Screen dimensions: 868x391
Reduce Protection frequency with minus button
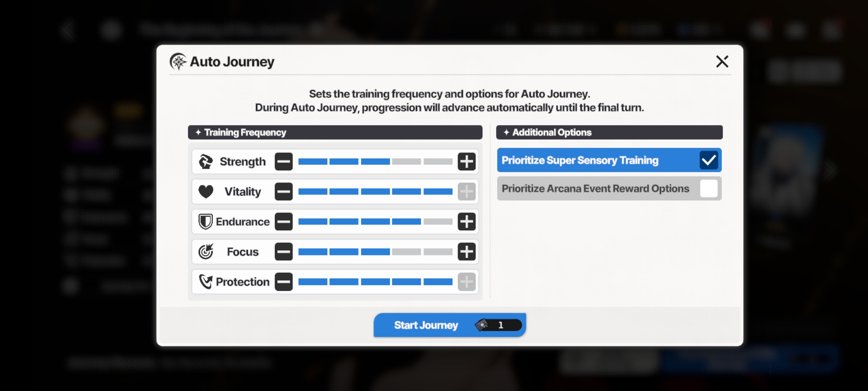pos(284,282)
